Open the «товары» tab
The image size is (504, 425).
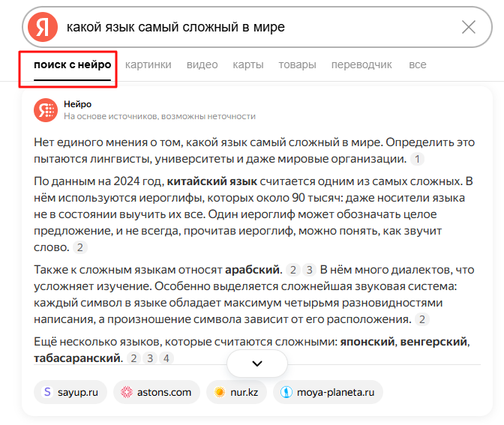tap(297, 65)
